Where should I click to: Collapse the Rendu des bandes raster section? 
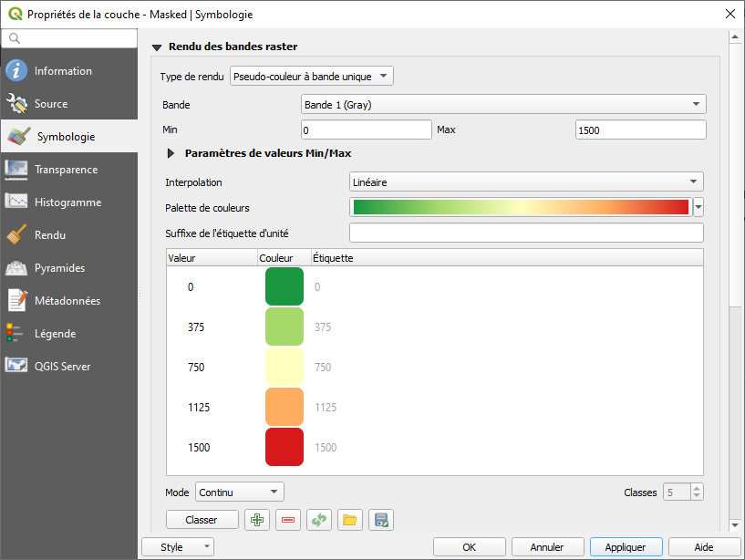coord(157,47)
